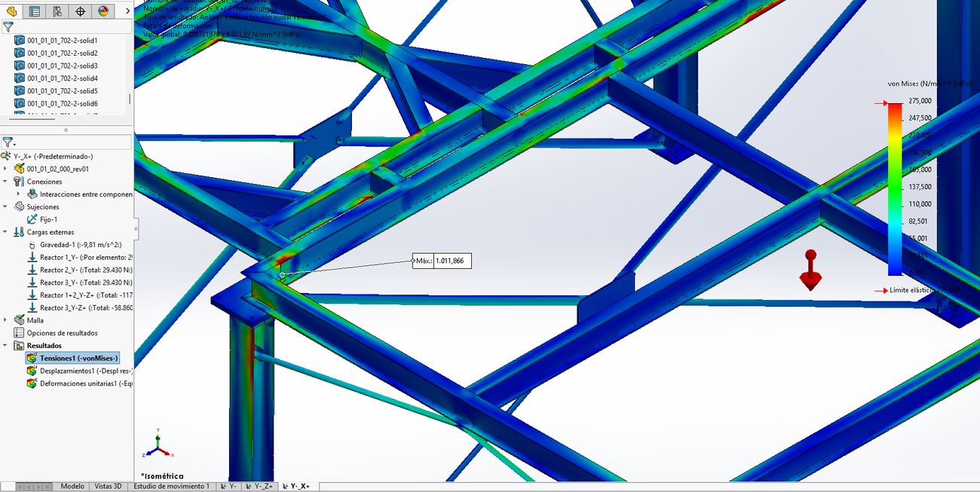The image size is (980, 492).
Task: Open the DimXpertManager crosshair tab
Action: tap(80, 11)
